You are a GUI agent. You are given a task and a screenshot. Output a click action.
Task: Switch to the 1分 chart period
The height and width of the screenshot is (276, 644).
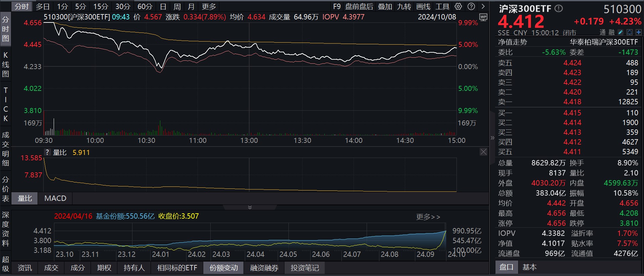tap(62, 7)
